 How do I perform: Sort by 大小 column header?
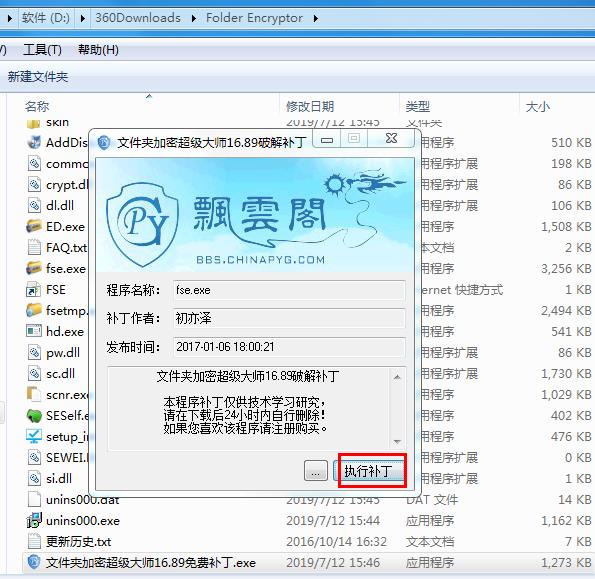537,107
